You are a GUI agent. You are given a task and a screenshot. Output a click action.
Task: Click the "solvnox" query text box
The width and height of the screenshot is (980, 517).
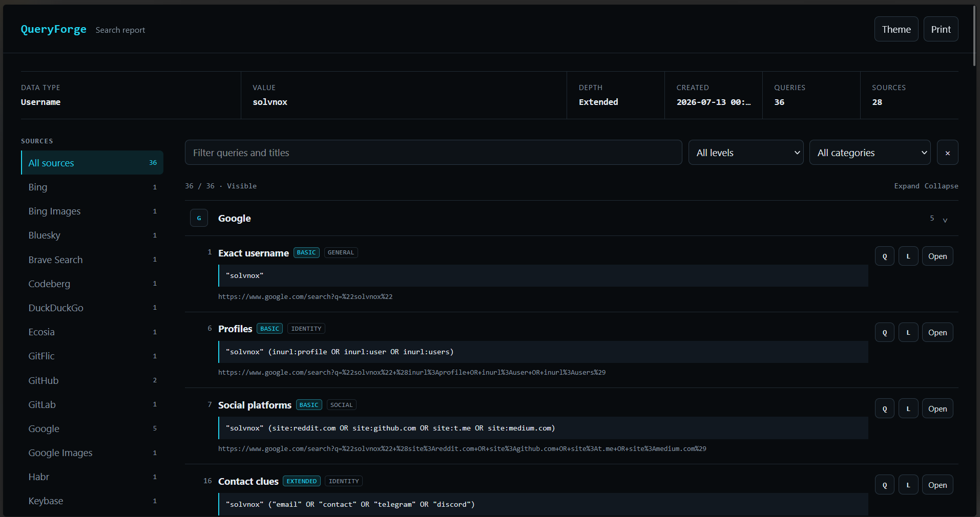pyautogui.click(x=543, y=275)
